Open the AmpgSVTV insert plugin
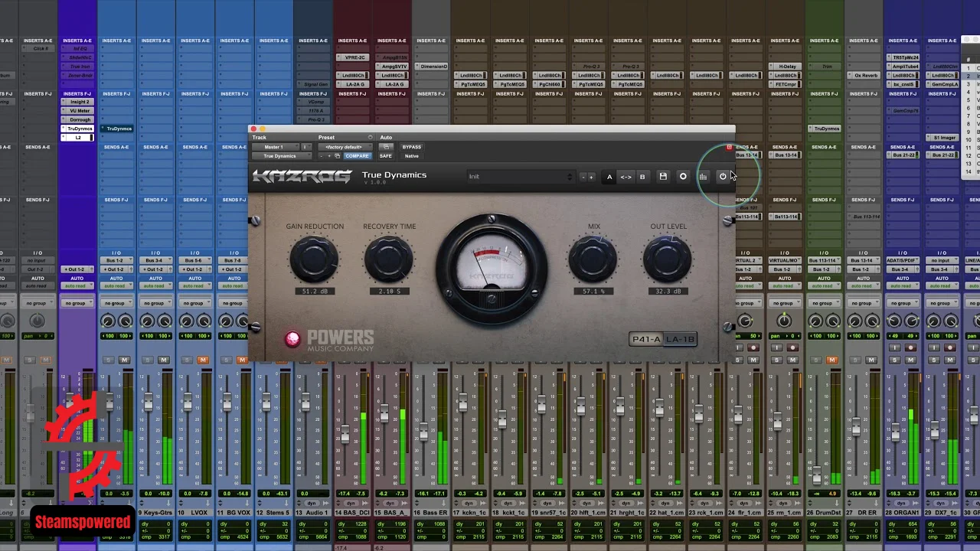This screenshot has height=551, width=980. (392, 67)
